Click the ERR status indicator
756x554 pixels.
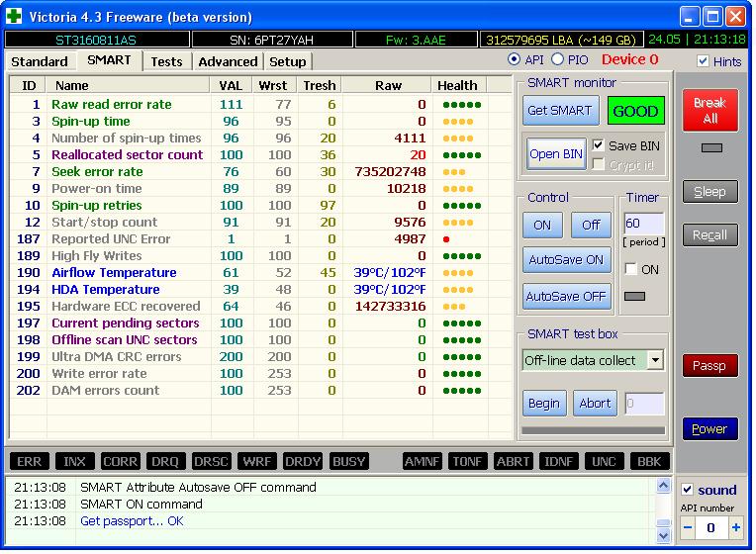coord(29,461)
